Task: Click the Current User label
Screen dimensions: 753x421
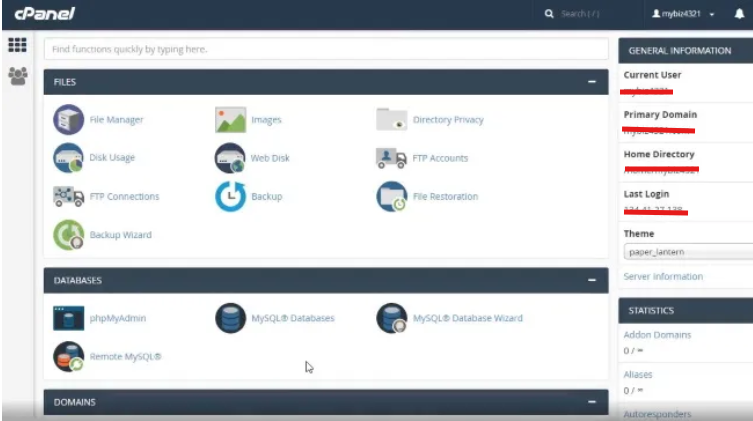Action: [652, 75]
